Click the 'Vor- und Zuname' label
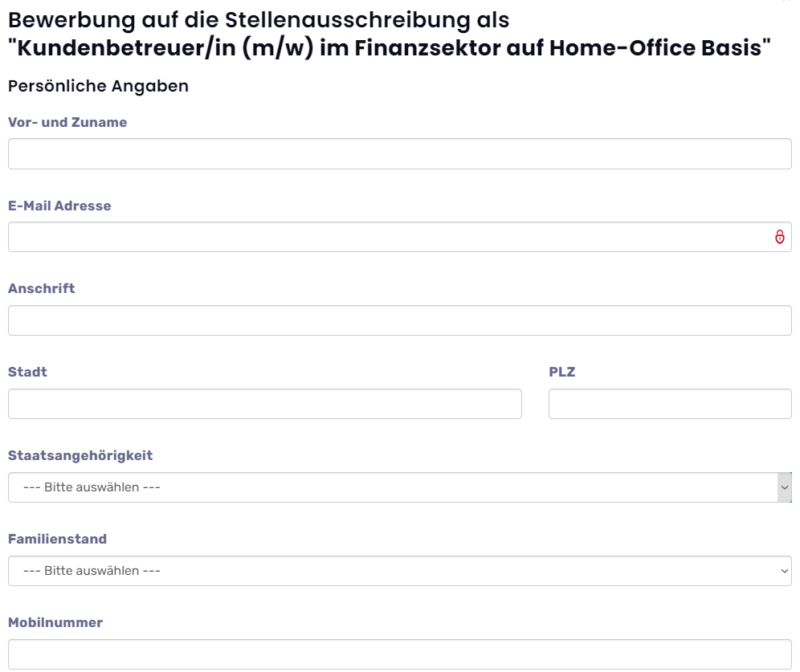Image resolution: width=800 pixels, height=672 pixels. [x=67, y=122]
